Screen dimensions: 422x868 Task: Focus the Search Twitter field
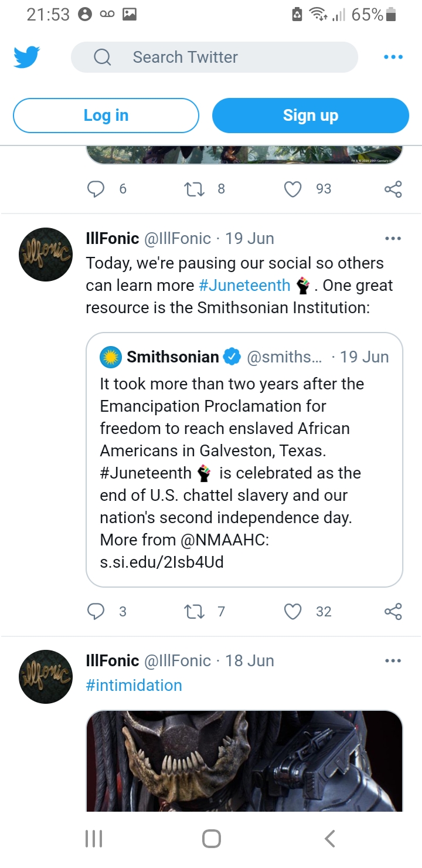point(214,57)
